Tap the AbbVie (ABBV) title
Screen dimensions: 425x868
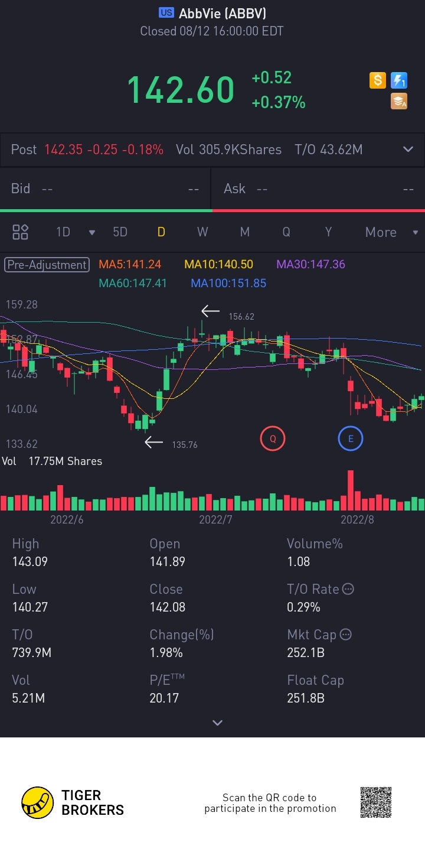tap(223, 13)
